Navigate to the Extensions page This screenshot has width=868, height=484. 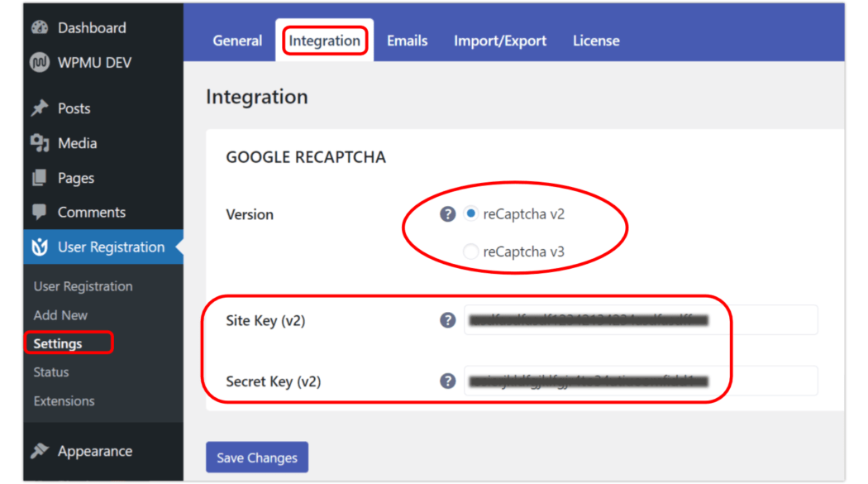tap(66, 400)
